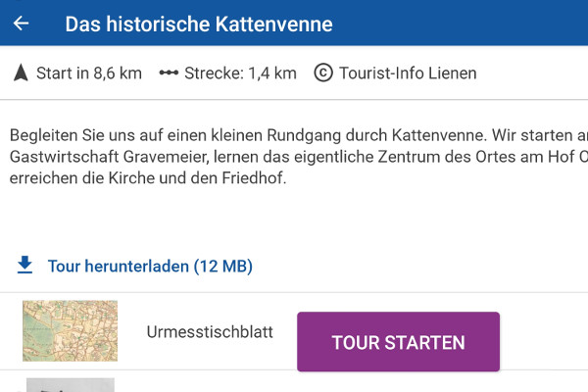Viewport: 588px width, 392px height.
Task: Tap the 'Start in 8,6 km' text
Action: pos(89,73)
